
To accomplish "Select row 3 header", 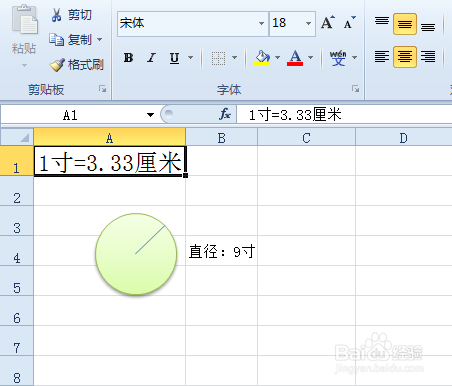I will (x=17, y=221).
